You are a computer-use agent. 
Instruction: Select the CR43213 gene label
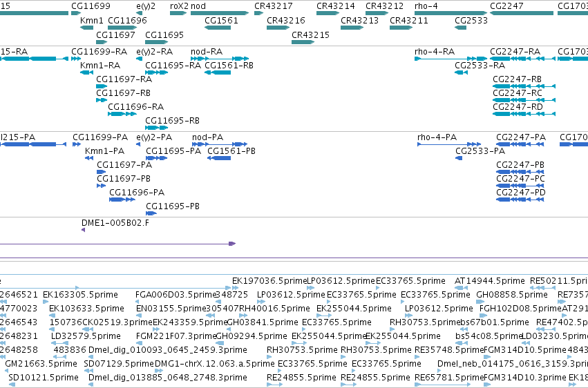tap(359, 20)
